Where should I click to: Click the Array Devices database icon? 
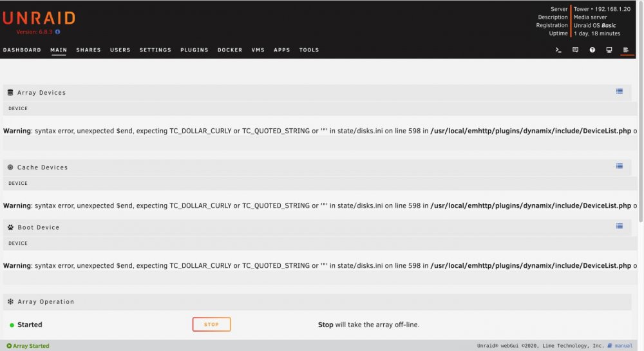[10, 92]
